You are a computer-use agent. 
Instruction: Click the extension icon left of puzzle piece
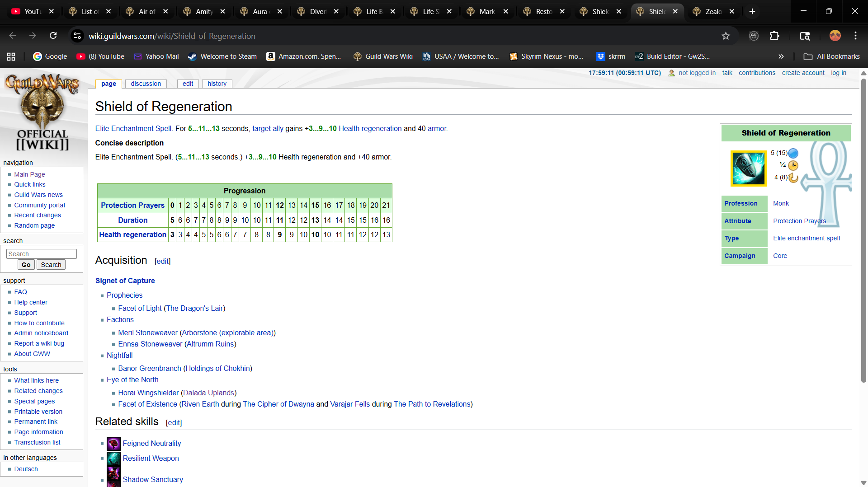click(754, 36)
